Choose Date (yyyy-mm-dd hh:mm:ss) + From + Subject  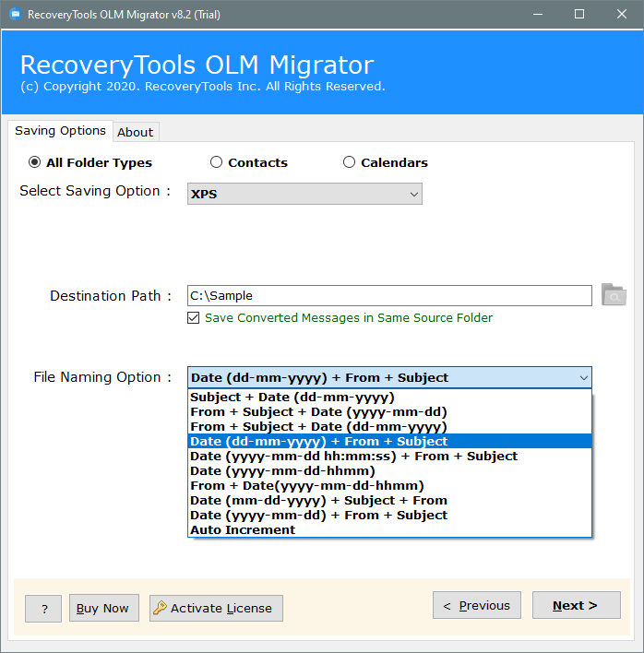(x=389, y=456)
